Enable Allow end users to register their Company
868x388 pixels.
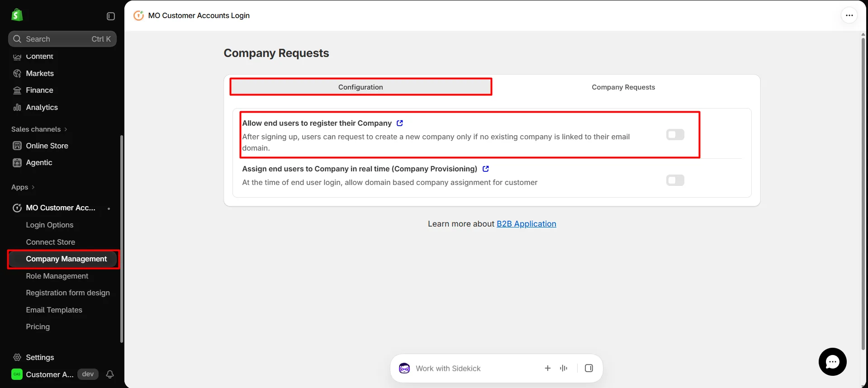tap(675, 135)
